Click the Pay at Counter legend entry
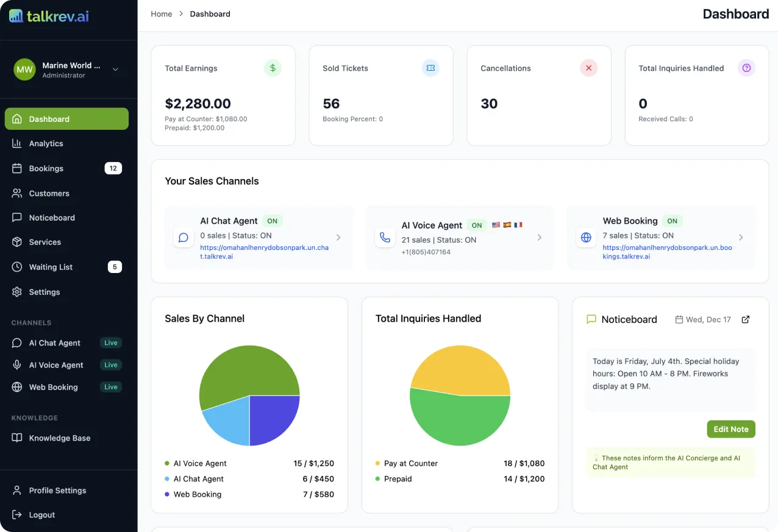 click(x=460, y=463)
